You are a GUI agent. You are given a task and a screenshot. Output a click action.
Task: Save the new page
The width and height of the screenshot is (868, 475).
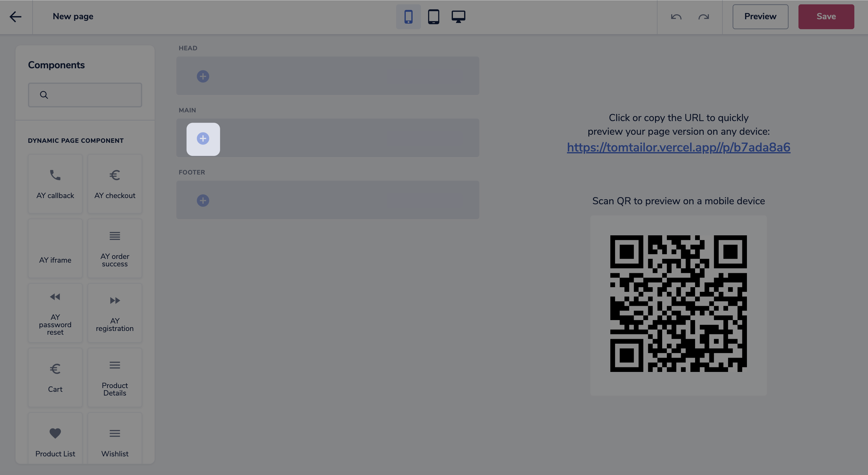[826, 16]
